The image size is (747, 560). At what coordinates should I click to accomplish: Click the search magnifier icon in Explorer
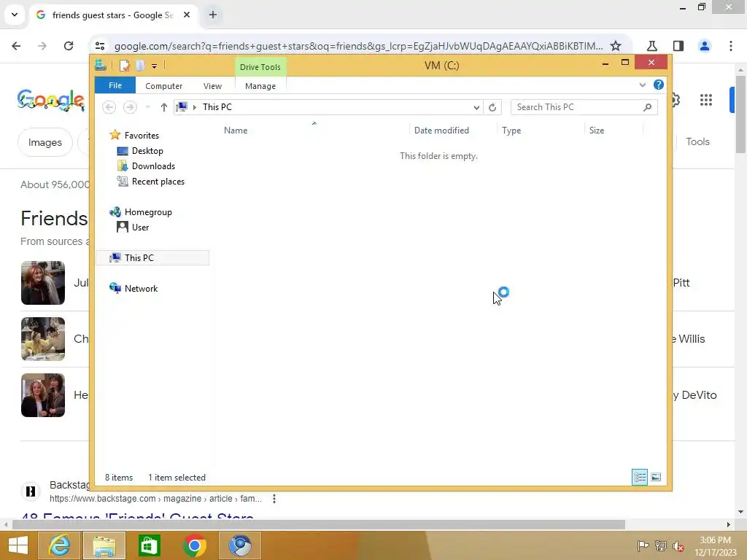[x=647, y=108]
